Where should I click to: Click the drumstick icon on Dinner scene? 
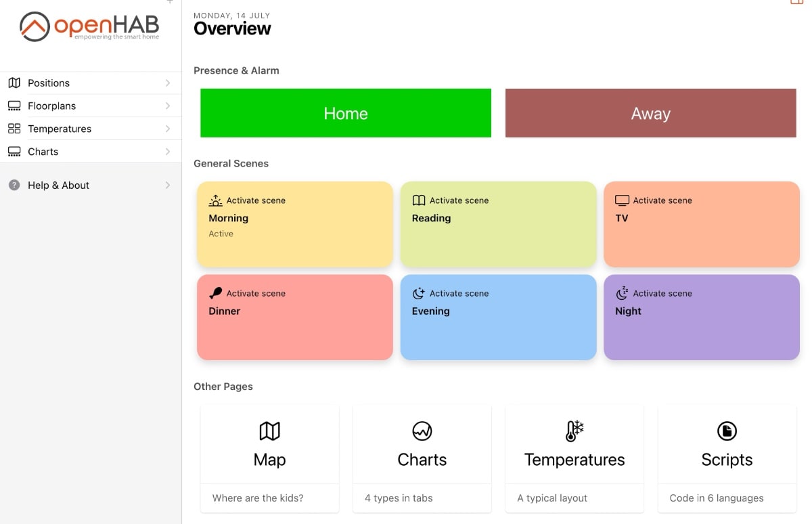(x=215, y=293)
